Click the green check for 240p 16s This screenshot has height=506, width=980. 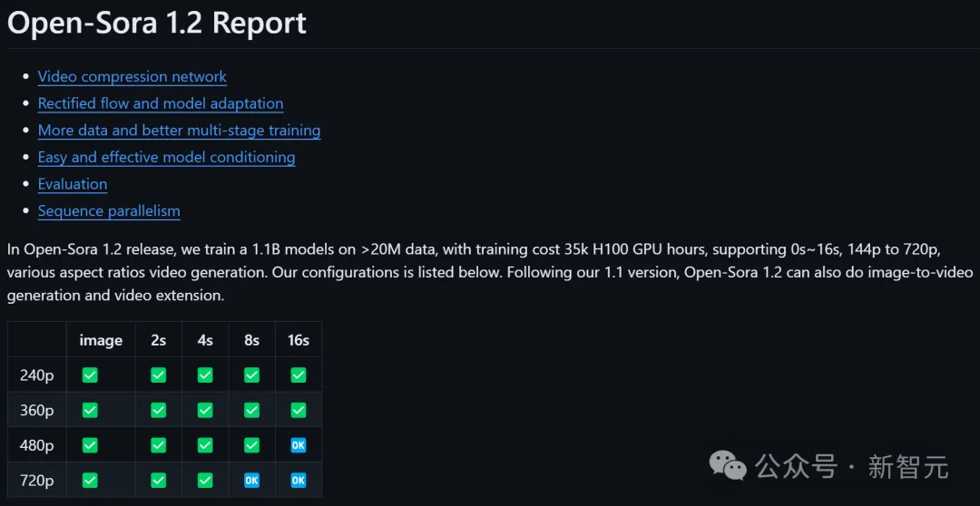coord(299,375)
